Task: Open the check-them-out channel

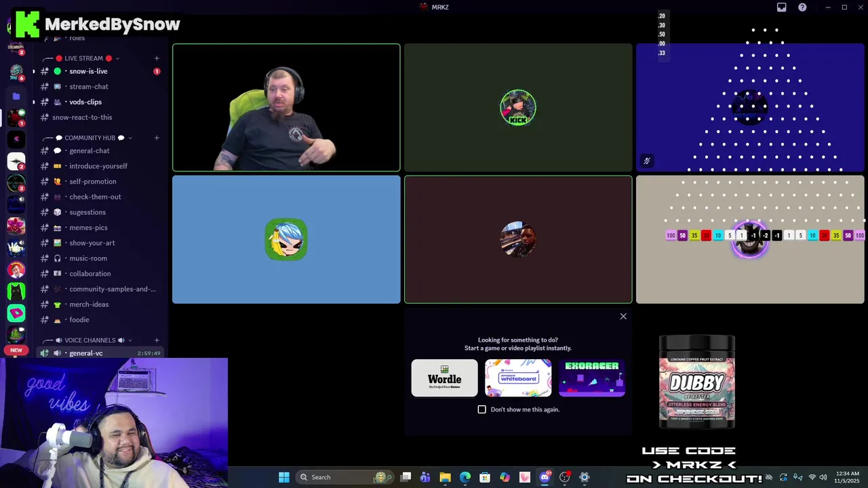Action: tap(100, 197)
